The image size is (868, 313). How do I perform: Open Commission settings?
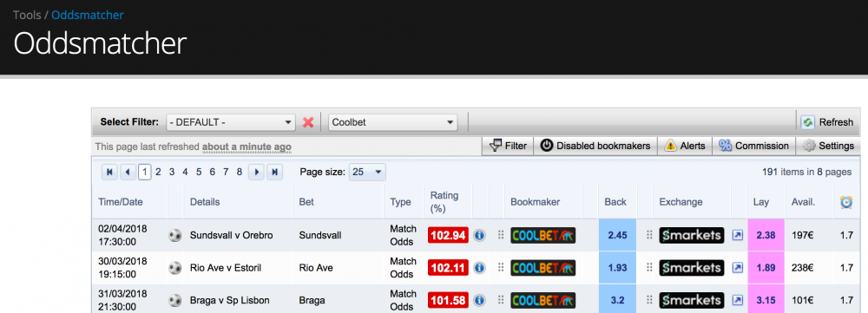[753, 146]
